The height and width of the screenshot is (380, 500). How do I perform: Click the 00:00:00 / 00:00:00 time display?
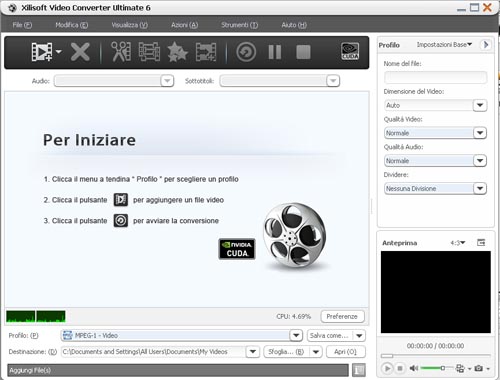tap(435, 346)
